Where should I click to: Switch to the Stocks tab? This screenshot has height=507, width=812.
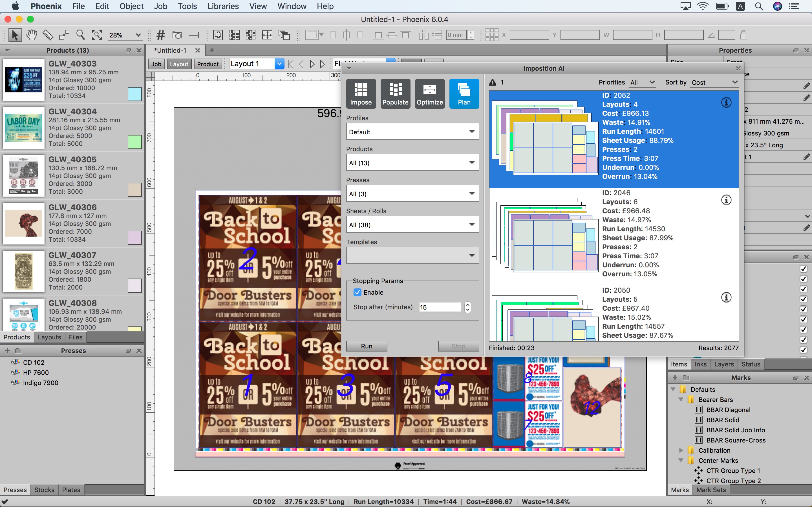click(44, 490)
